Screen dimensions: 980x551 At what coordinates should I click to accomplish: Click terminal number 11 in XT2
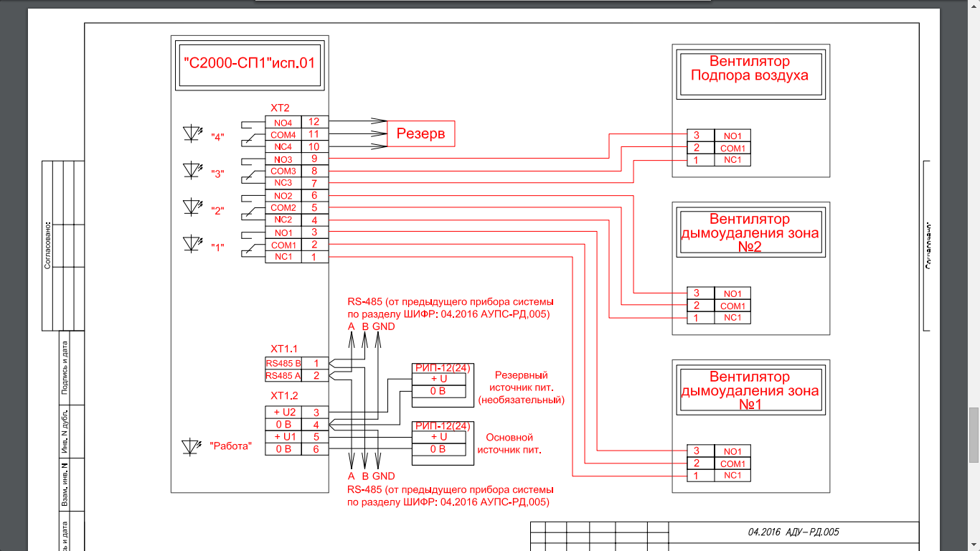point(314,134)
